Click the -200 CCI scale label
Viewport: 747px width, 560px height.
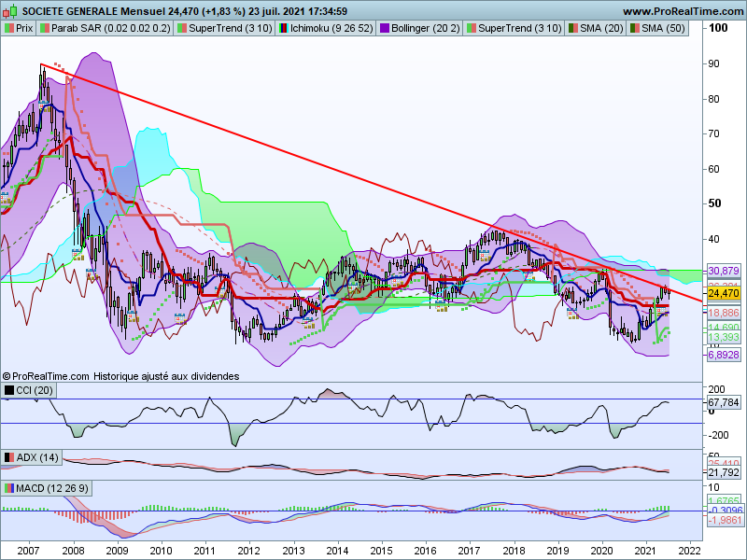[x=718, y=435]
